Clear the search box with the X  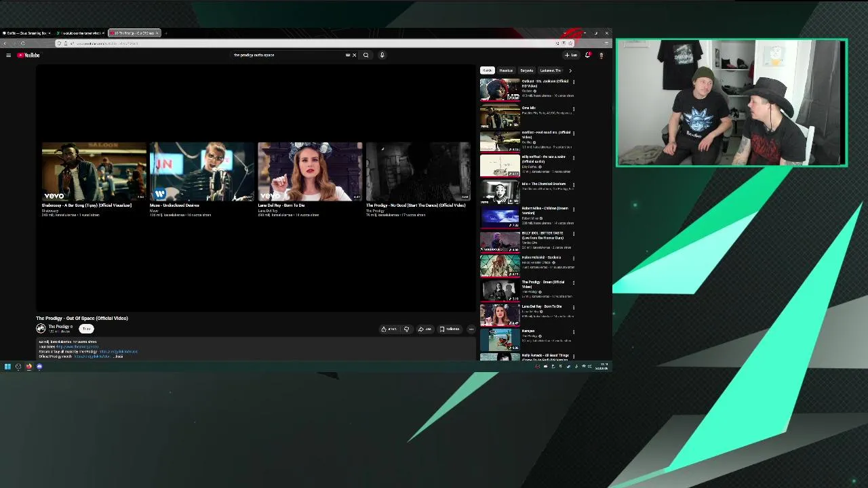tap(354, 55)
